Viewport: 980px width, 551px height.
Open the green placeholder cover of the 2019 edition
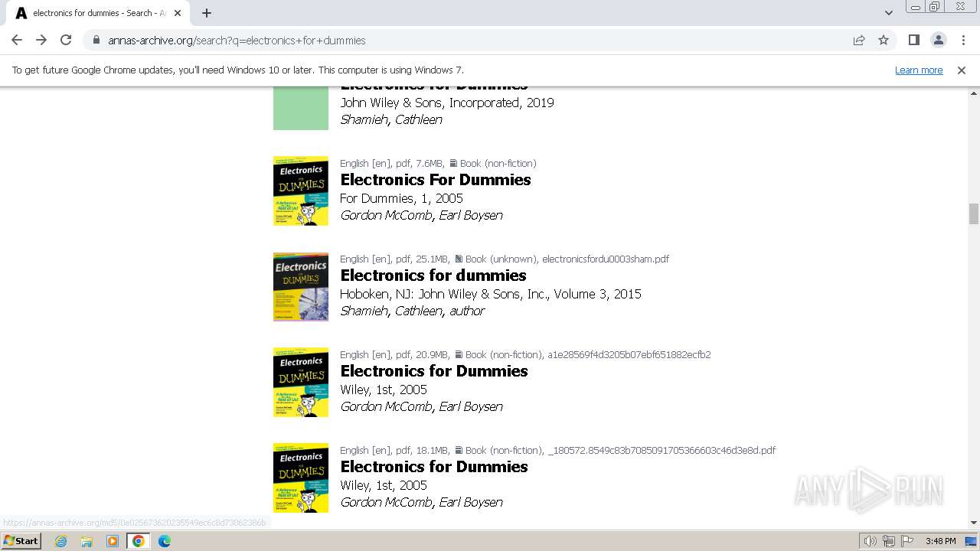click(301, 108)
